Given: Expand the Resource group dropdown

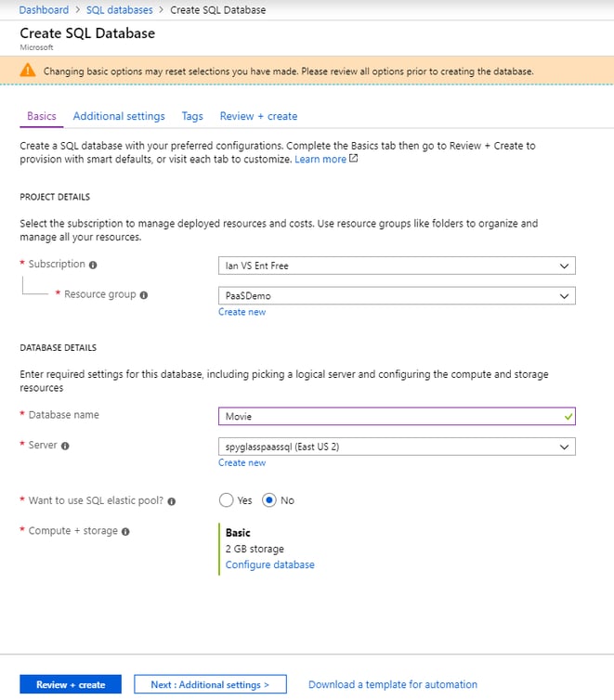Looking at the screenshot, I should point(396,296).
